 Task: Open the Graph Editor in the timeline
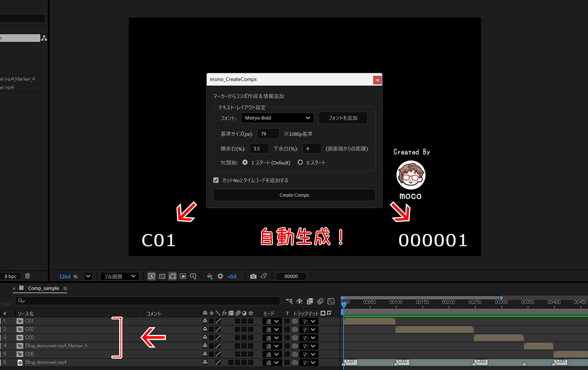click(331, 301)
